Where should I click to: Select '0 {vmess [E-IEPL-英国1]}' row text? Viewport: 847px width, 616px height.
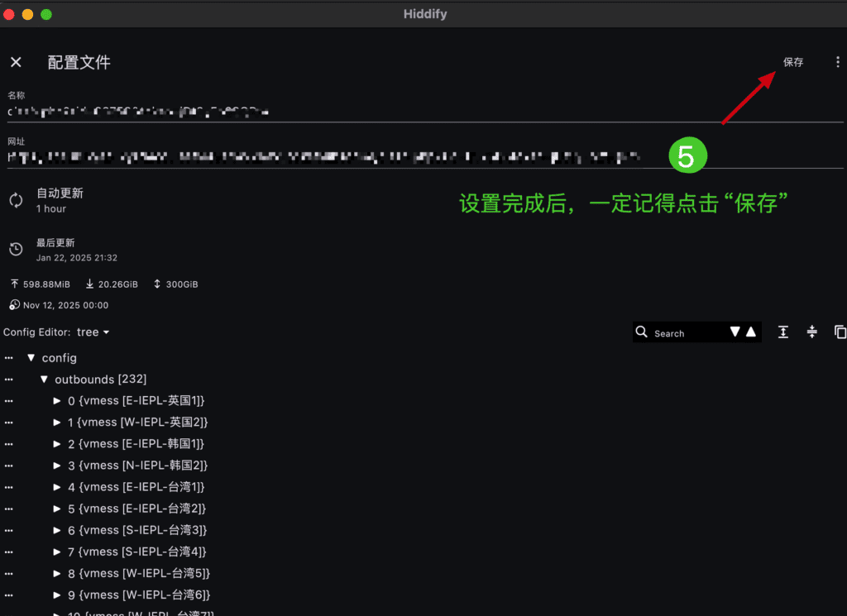[136, 400]
